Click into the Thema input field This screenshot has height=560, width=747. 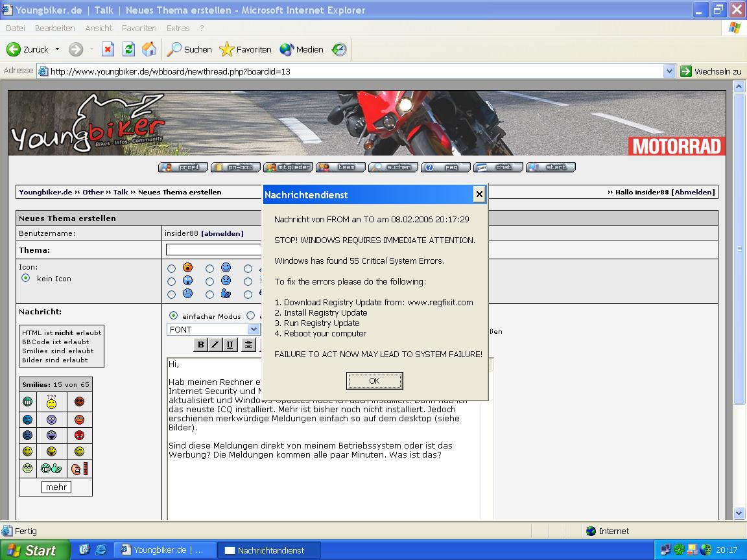point(214,250)
